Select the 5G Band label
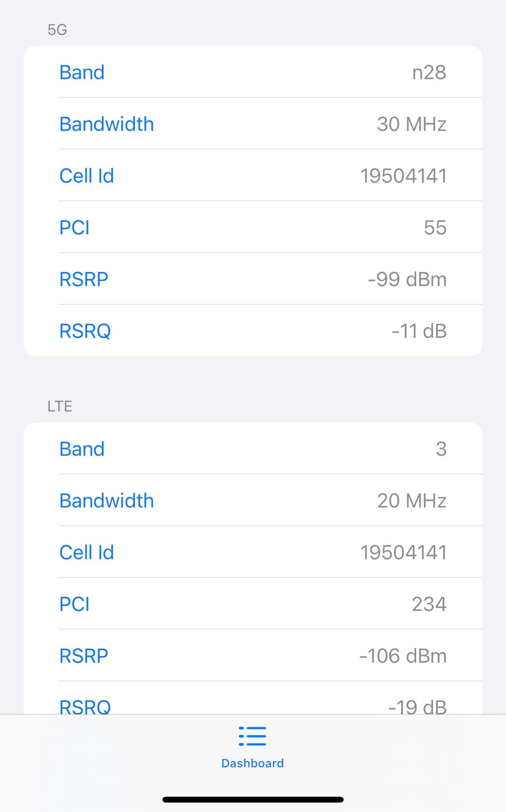Screen dimensions: 506x812 [x=82, y=72]
